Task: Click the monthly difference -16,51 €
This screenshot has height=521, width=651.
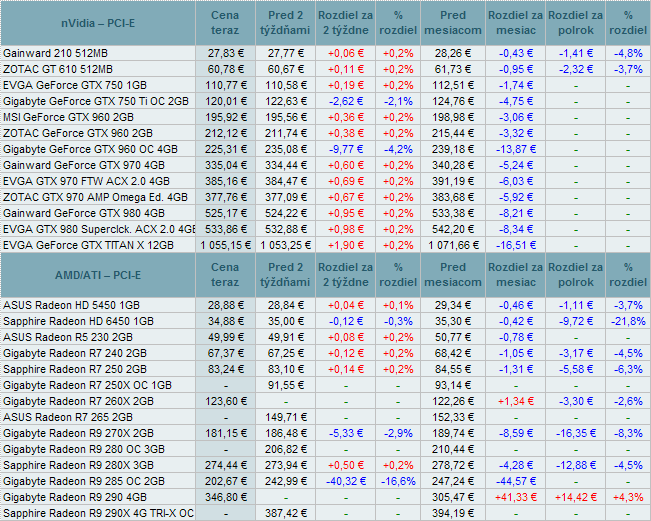Action: click(x=516, y=245)
